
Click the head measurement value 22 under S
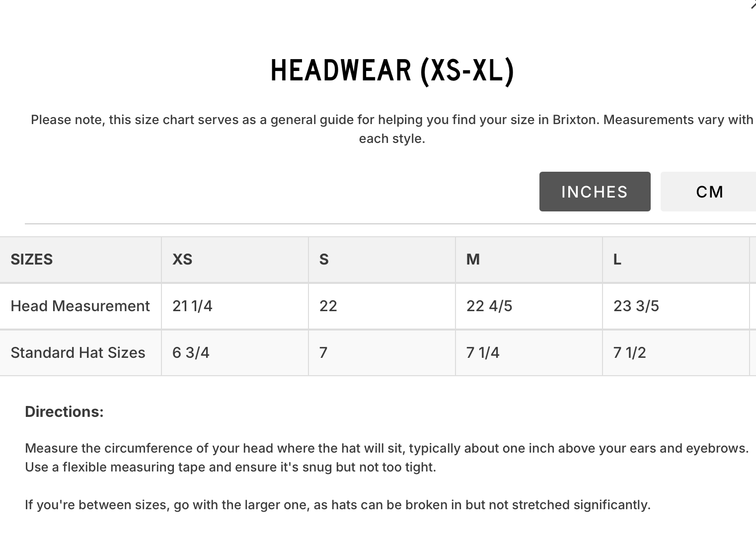(x=382, y=306)
